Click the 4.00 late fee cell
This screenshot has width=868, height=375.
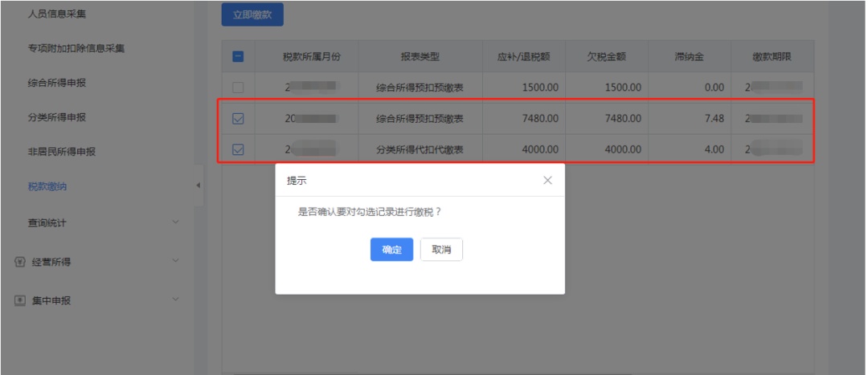point(690,149)
